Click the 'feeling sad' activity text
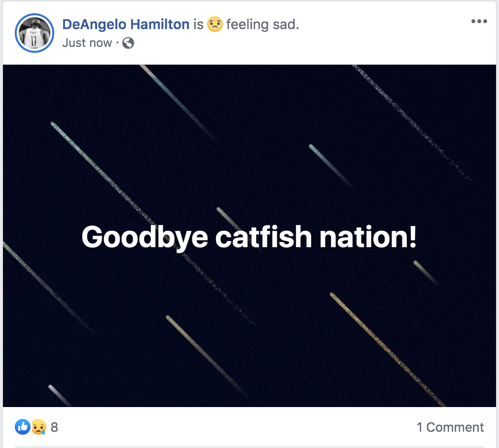 click(262, 24)
